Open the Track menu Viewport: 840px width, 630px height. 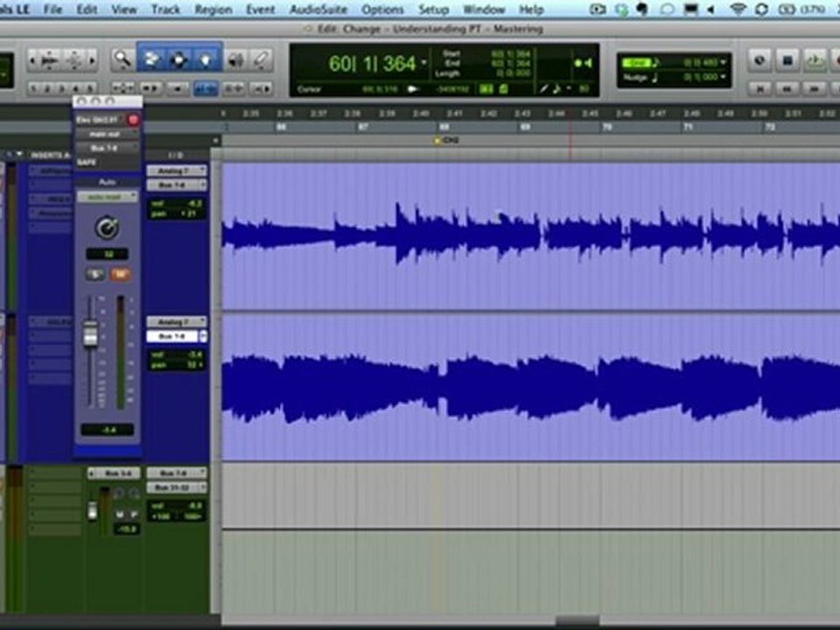click(165, 10)
